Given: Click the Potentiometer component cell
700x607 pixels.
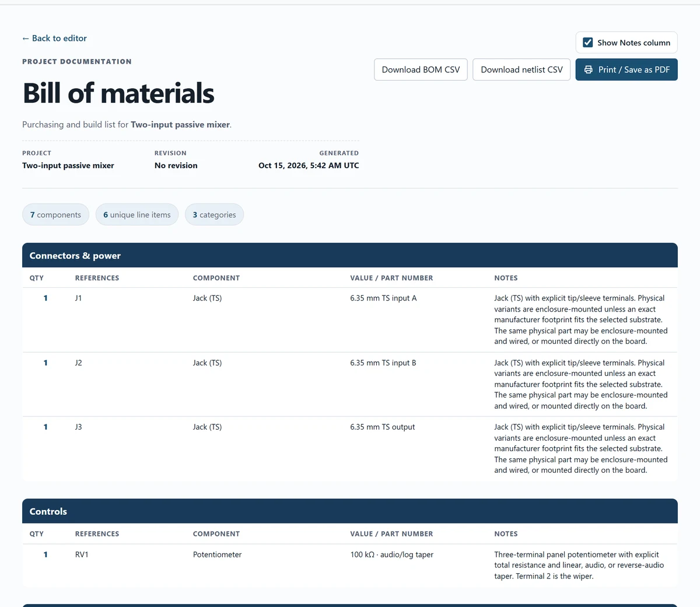Looking at the screenshot, I should pos(217,554).
